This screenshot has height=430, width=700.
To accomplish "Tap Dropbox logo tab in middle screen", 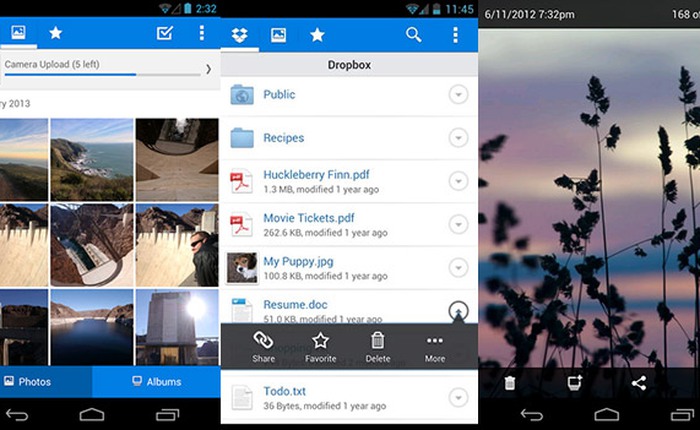I will click(240, 35).
